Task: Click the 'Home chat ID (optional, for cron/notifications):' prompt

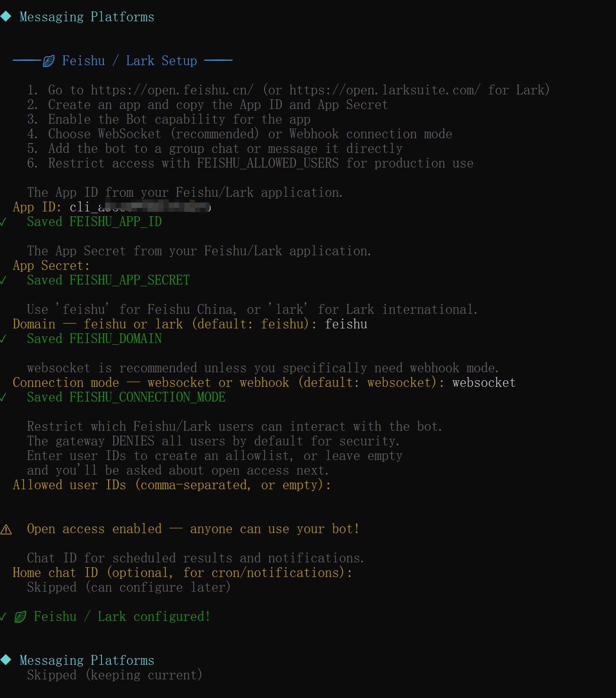Action: tap(183, 573)
